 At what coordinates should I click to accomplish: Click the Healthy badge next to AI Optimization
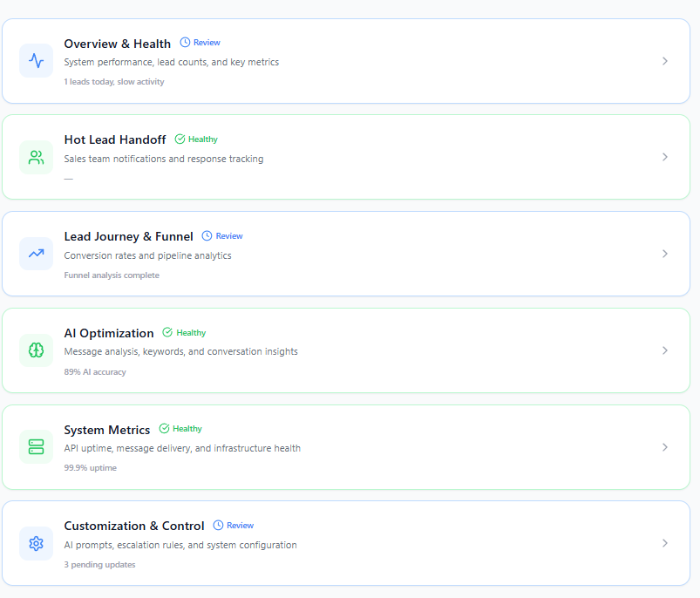184,333
